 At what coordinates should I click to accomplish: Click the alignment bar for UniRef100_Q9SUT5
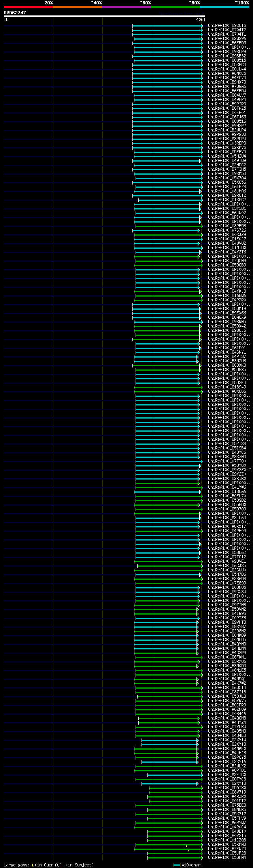tap(168, 26)
